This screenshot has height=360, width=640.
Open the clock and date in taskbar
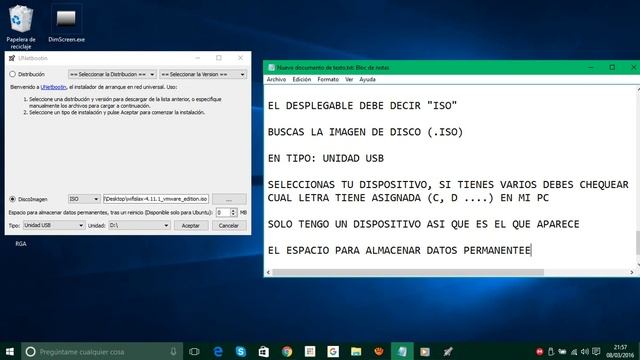[620, 351]
